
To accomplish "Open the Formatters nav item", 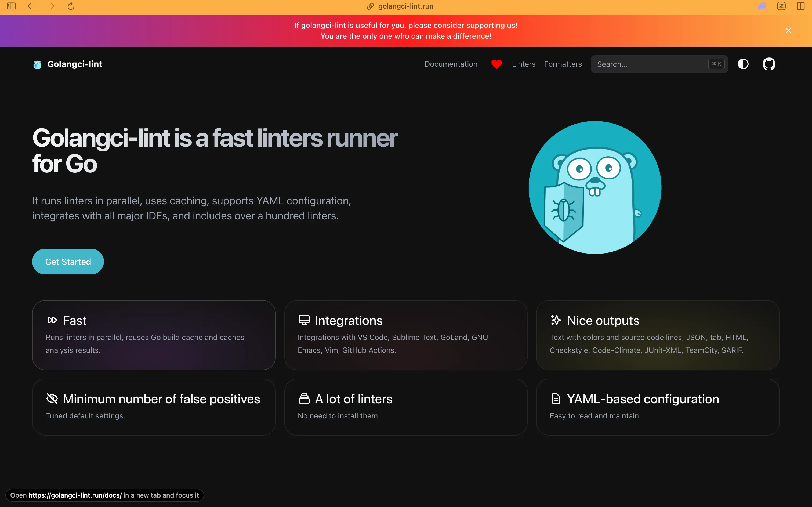I will point(563,64).
